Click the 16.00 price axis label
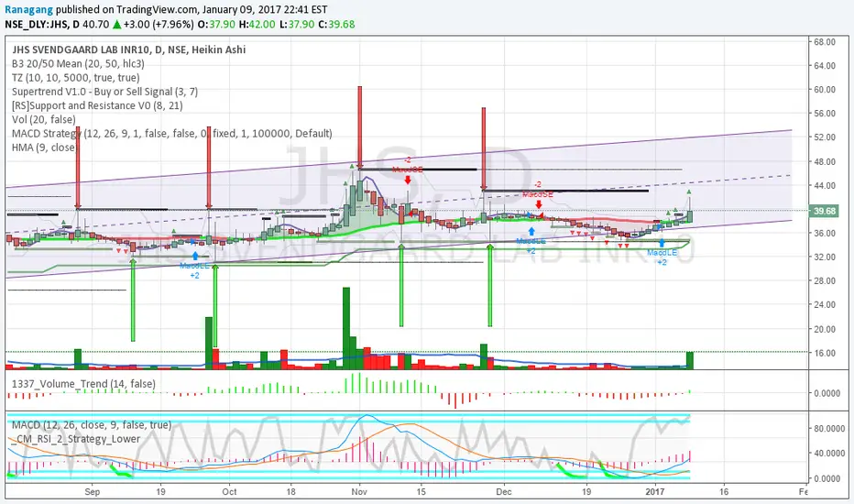 click(825, 353)
